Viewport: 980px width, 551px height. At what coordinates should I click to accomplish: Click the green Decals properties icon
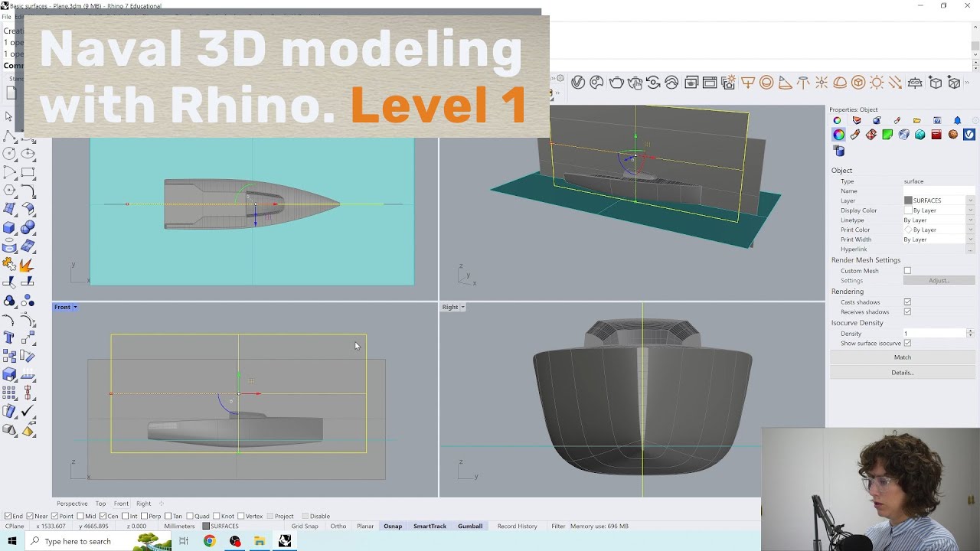coord(887,135)
